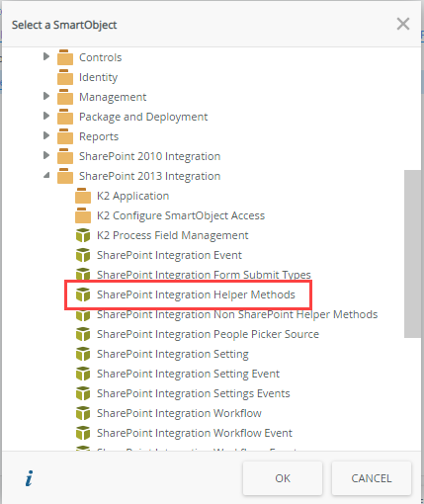Viewport: 424px width, 504px height.
Task: Click the SharePoint Integration Event SmartObject icon
Action: tap(83, 255)
